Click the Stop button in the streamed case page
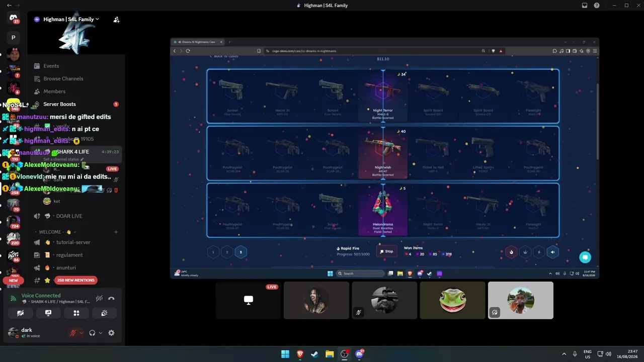This screenshot has width=644, height=362. pyautogui.click(x=387, y=251)
